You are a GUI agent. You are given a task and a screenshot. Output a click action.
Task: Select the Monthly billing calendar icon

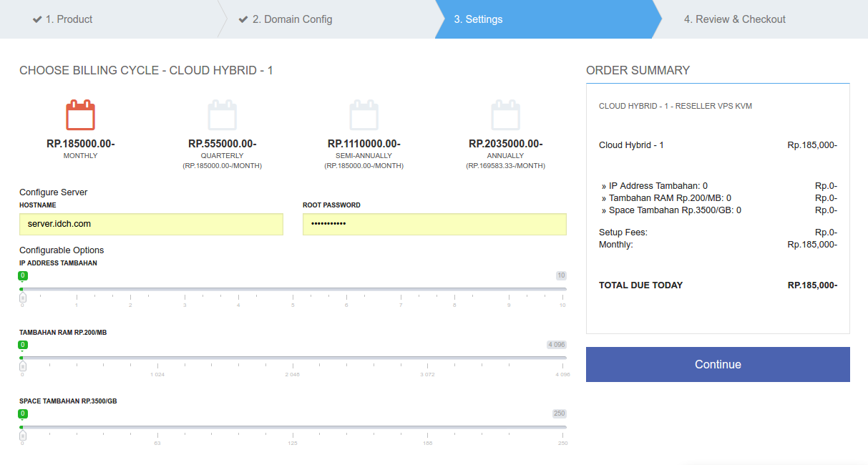tap(80, 114)
